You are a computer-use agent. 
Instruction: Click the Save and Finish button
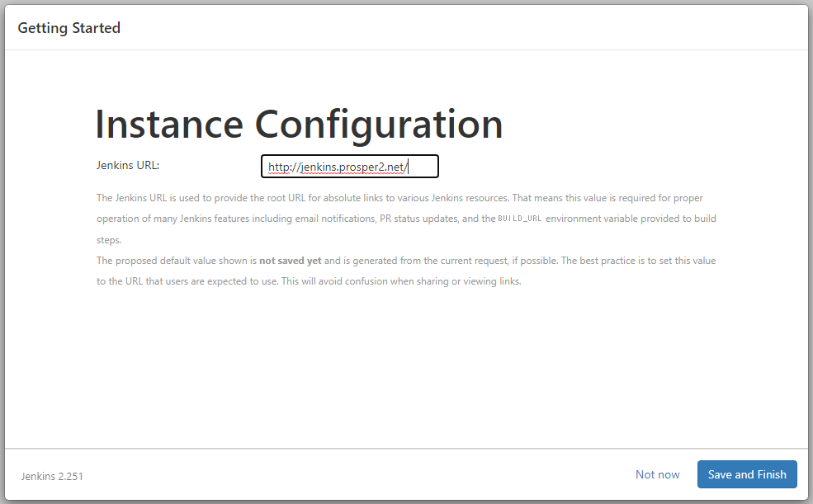tap(747, 474)
